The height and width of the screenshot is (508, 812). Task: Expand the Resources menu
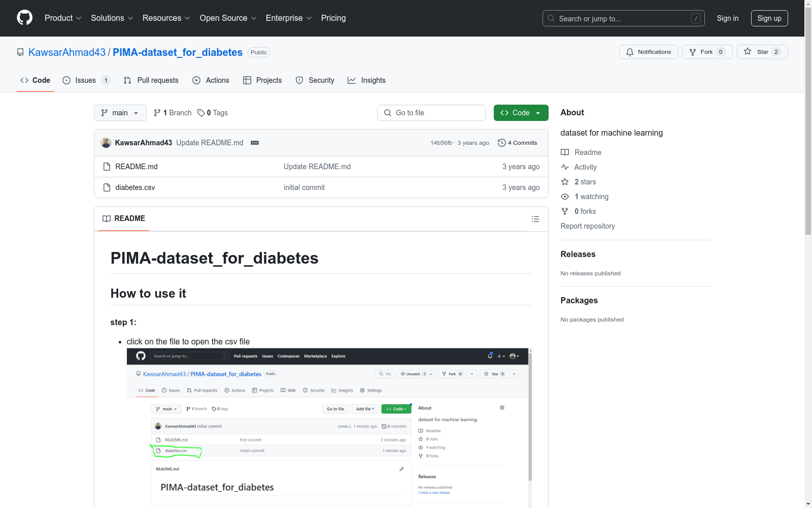[x=166, y=18]
